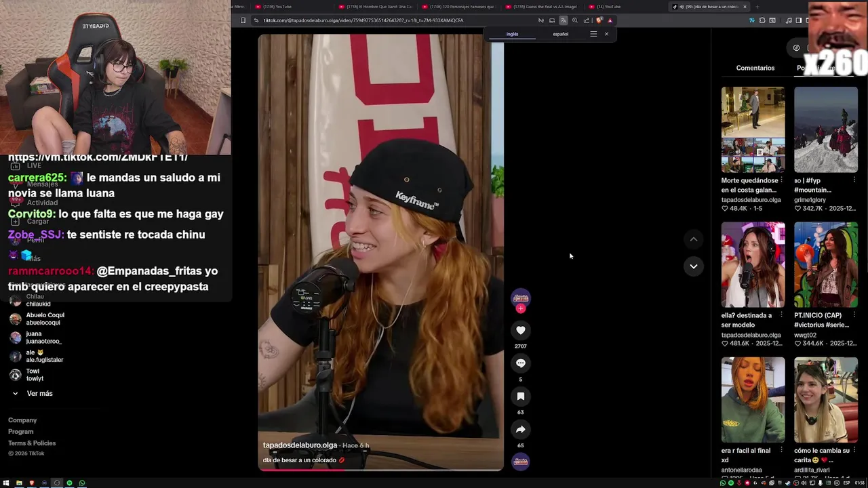
Task: Save video with the bookmark icon
Action: click(520, 396)
